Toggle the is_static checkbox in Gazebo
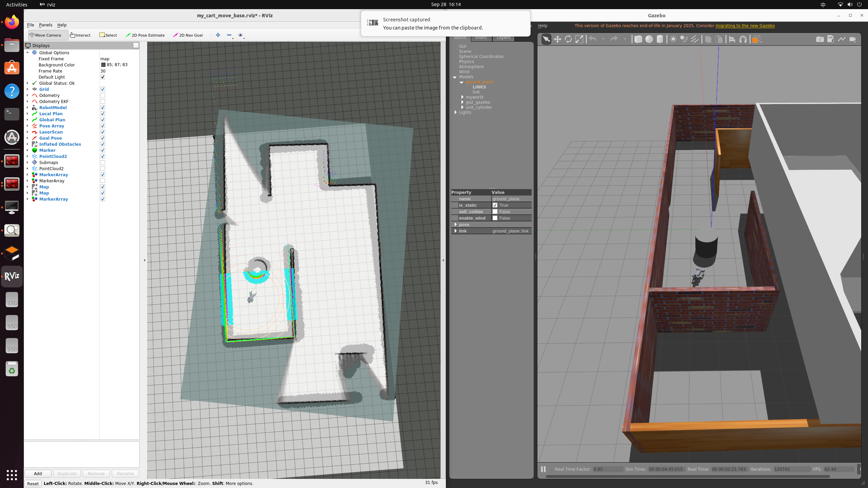868x488 pixels. [495, 205]
